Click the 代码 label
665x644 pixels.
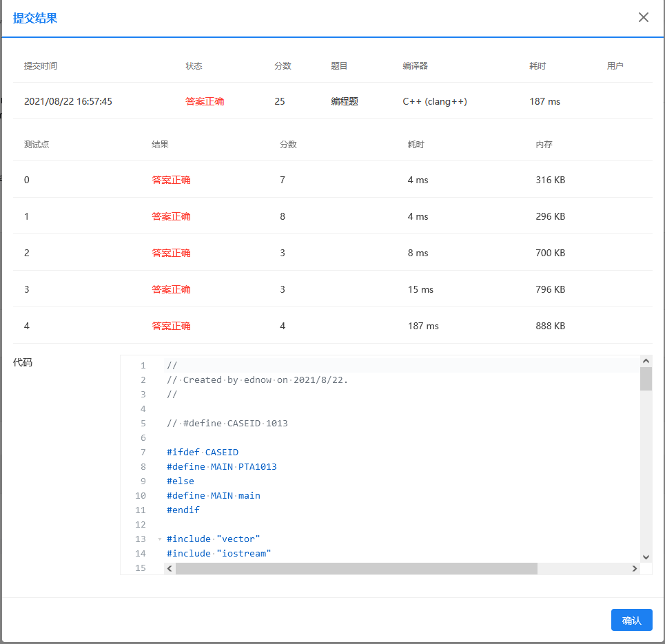pyautogui.click(x=23, y=362)
